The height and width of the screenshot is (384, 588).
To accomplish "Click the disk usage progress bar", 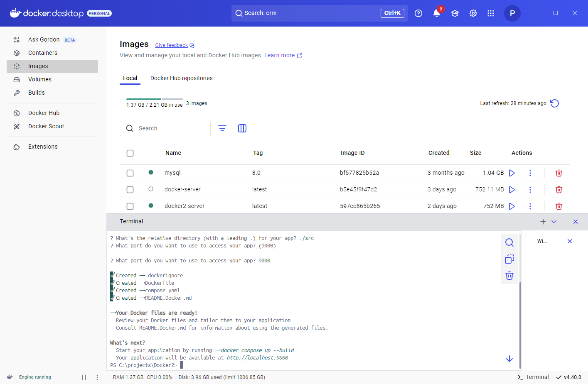I will point(155,99).
